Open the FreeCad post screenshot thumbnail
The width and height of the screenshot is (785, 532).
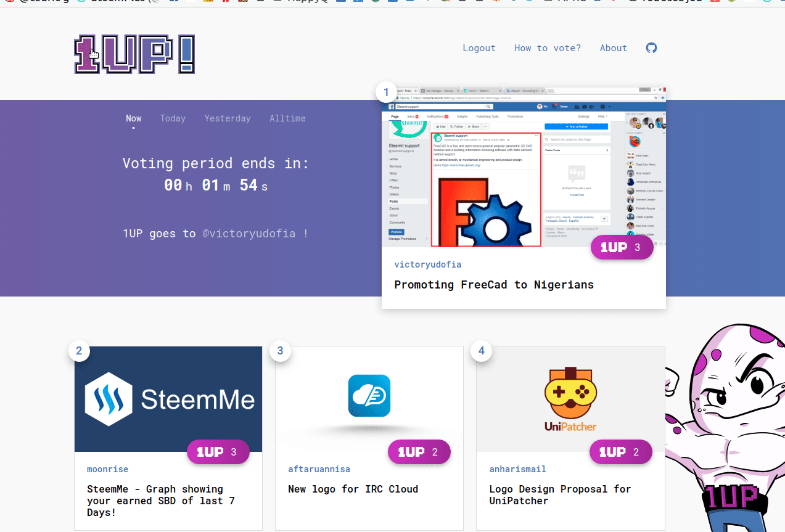[x=524, y=167]
